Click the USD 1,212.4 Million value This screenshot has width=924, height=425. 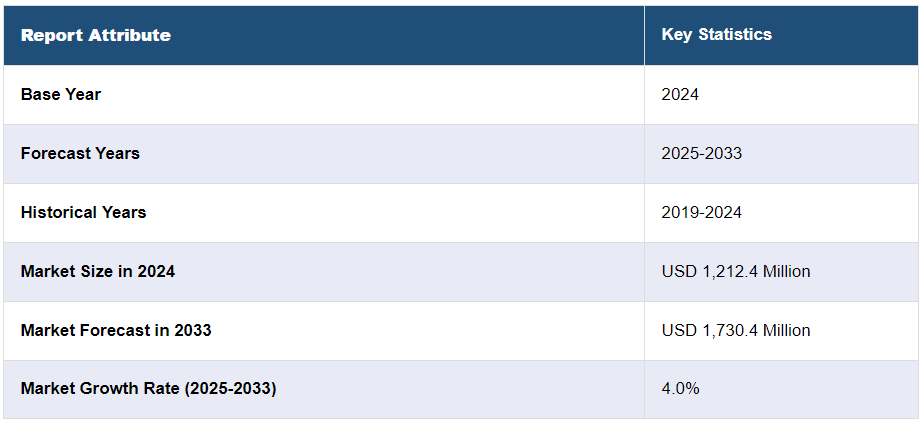[735, 271]
